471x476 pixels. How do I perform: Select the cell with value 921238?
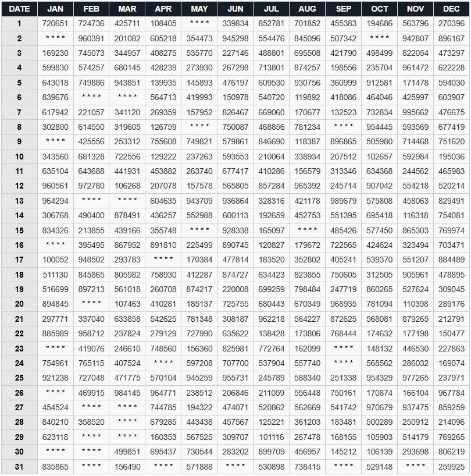coord(55,378)
